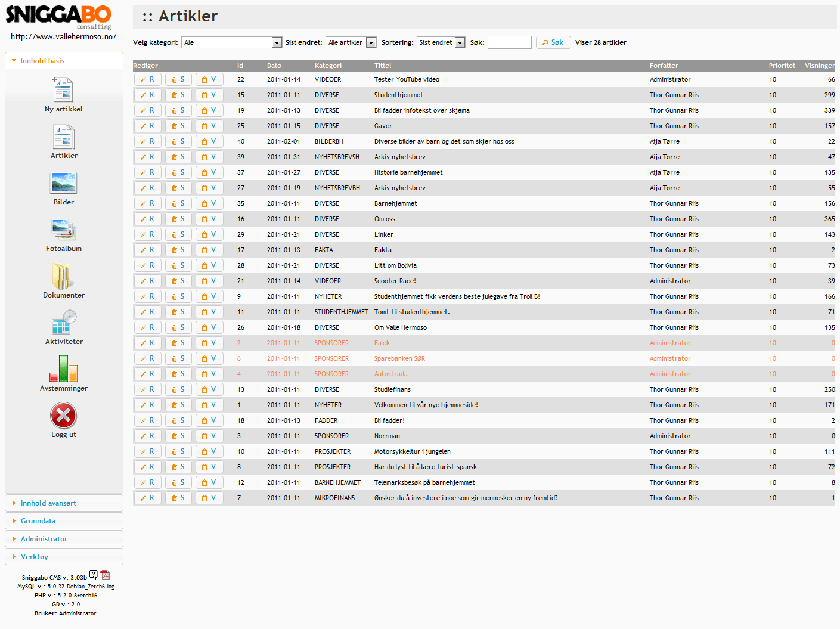Click the R edit button for Motorsykkeltur i jungelen
Screen dimensions: 840x629
pos(148,451)
